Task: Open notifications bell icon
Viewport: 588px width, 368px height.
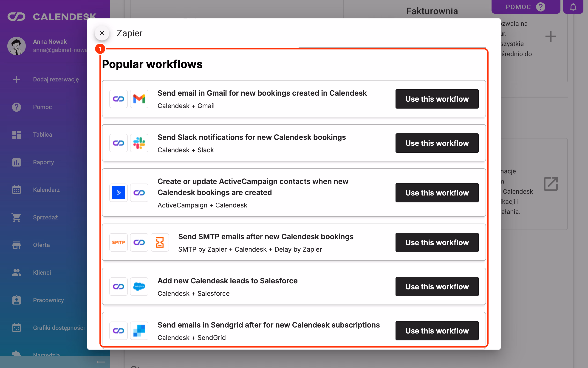Action: tap(573, 7)
